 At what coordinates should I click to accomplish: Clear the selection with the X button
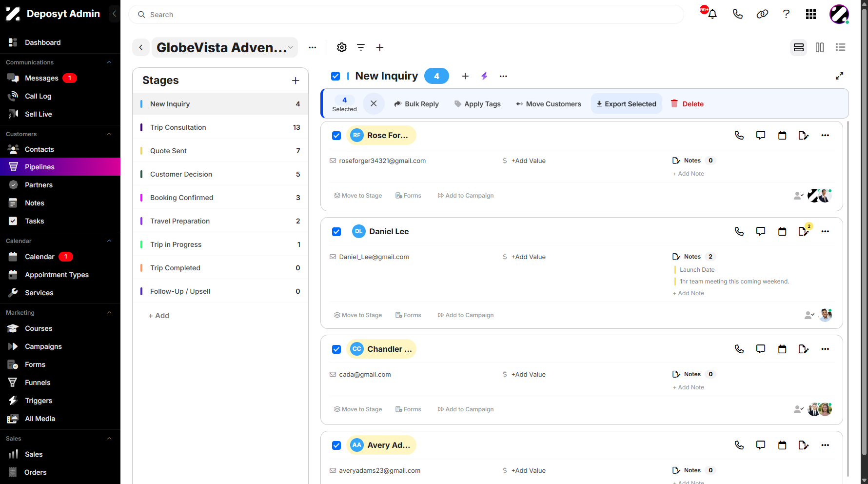pos(374,103)
